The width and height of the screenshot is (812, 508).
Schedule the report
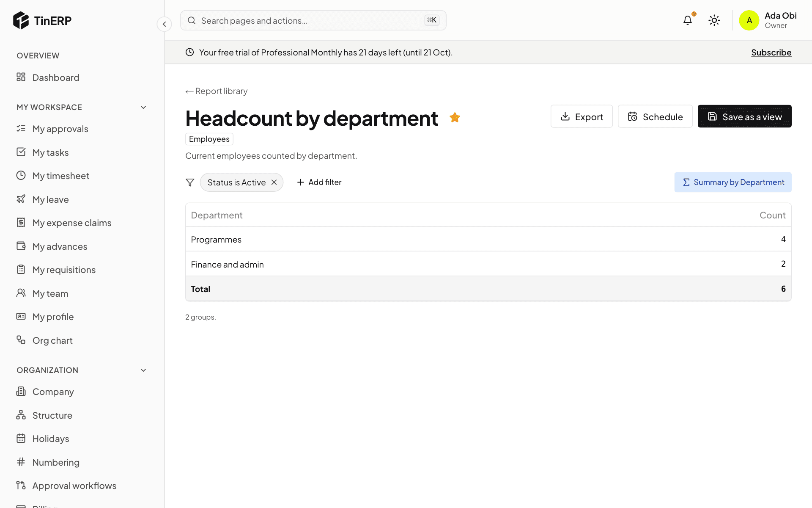pyautogui.click(x=655, y=116)
